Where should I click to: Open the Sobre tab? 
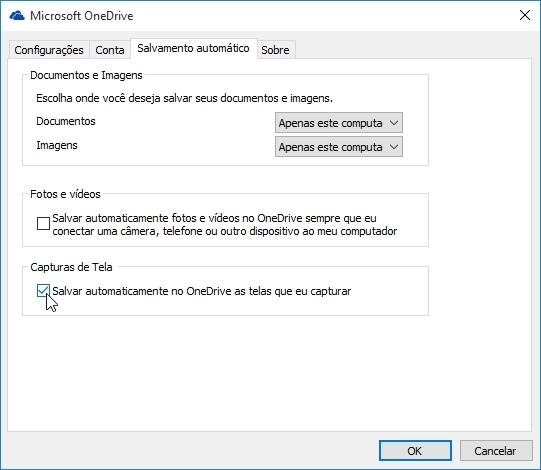point(275,50)
